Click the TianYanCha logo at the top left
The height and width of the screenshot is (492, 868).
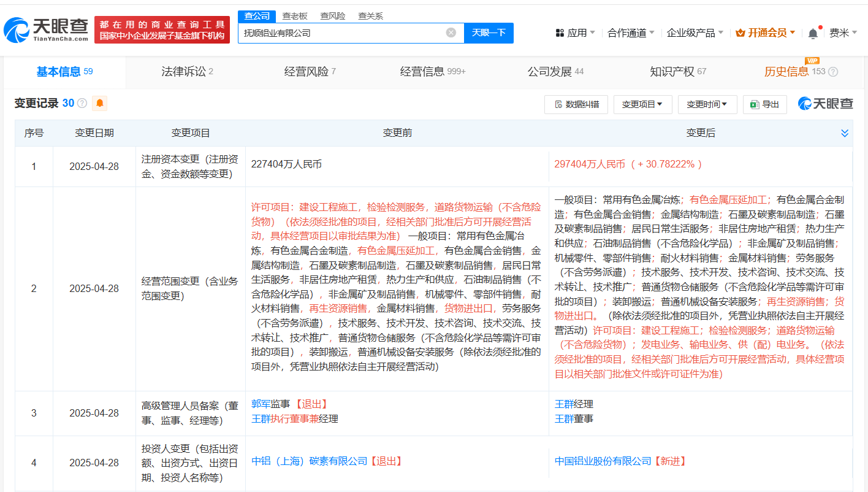[46, 29]
